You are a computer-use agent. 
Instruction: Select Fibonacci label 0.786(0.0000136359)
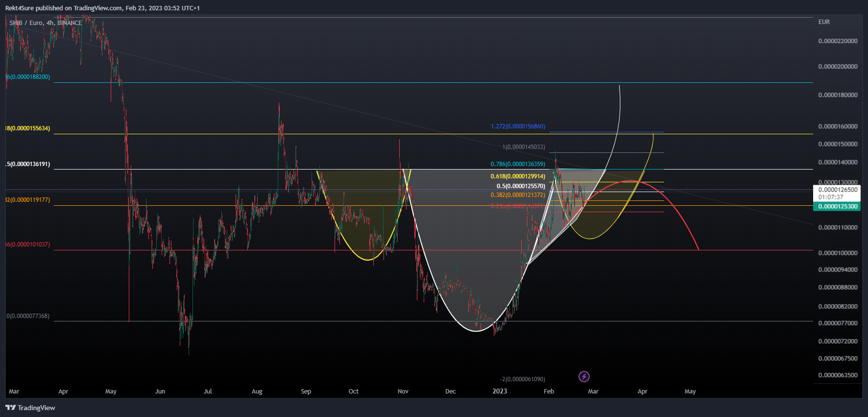(518, 164)
